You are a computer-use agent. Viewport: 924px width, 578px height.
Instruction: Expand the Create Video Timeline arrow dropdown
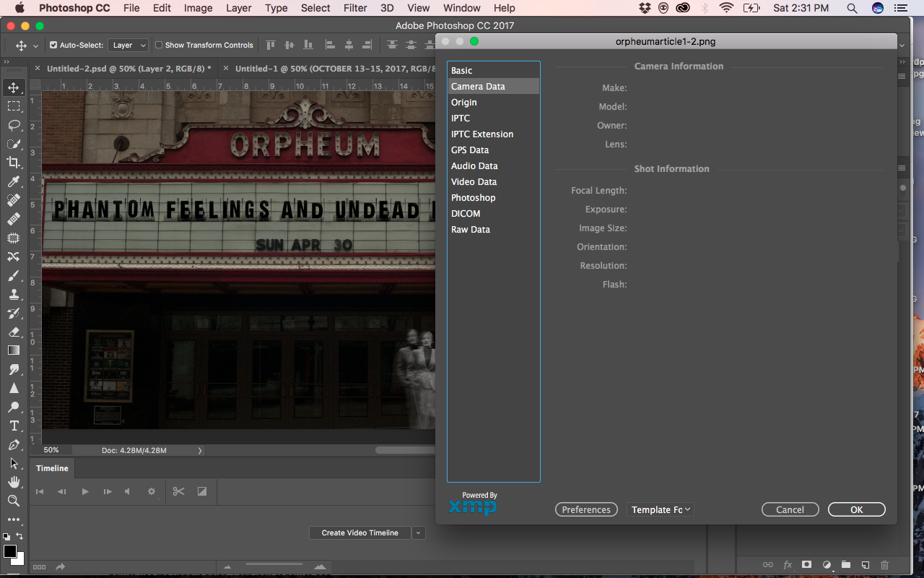pos(419,532)
